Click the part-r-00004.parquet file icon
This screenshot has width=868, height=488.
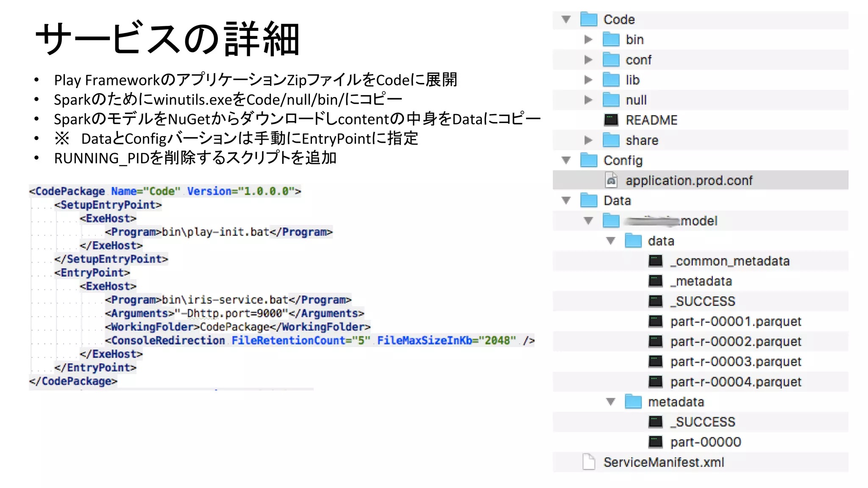656,382
